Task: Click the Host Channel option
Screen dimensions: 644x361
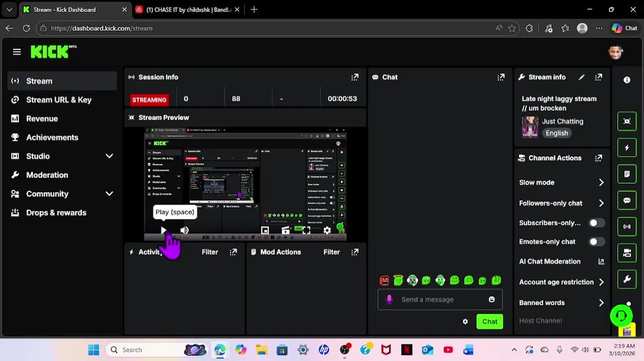Action: tap(540, 321)
